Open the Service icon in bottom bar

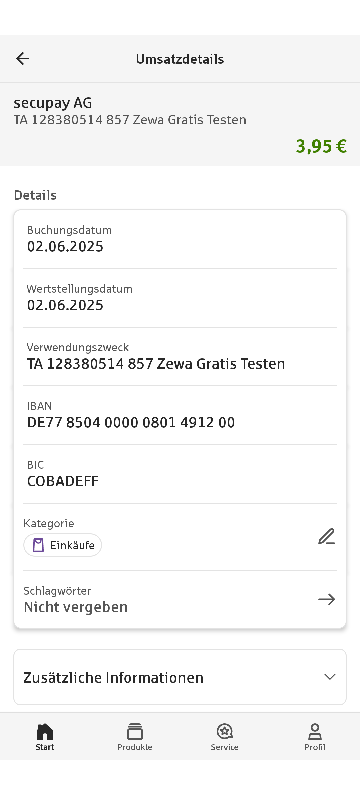coord(224,732)
